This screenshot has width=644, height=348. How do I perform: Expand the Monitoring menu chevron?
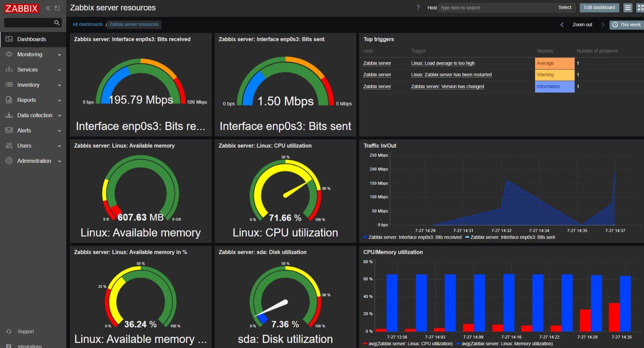point(59,55)
